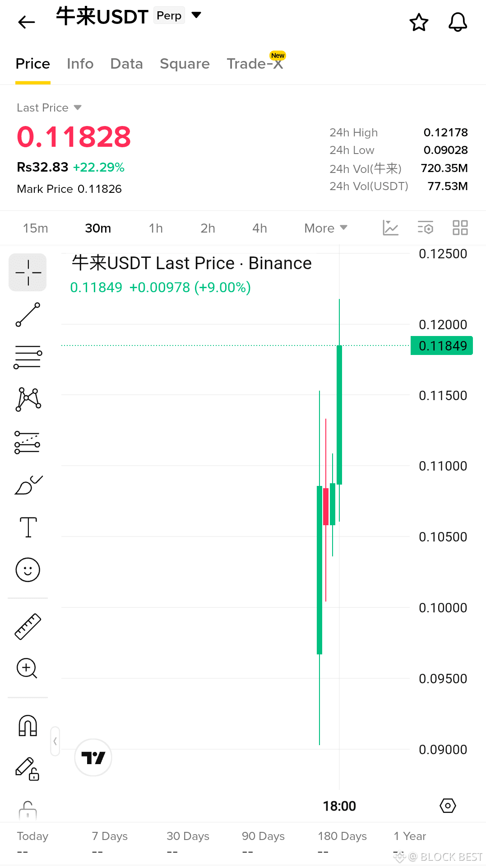The height and width of the screenshot is (868, 486).
Task: Select the 1h interval
Action: click(x=156, y=228)
